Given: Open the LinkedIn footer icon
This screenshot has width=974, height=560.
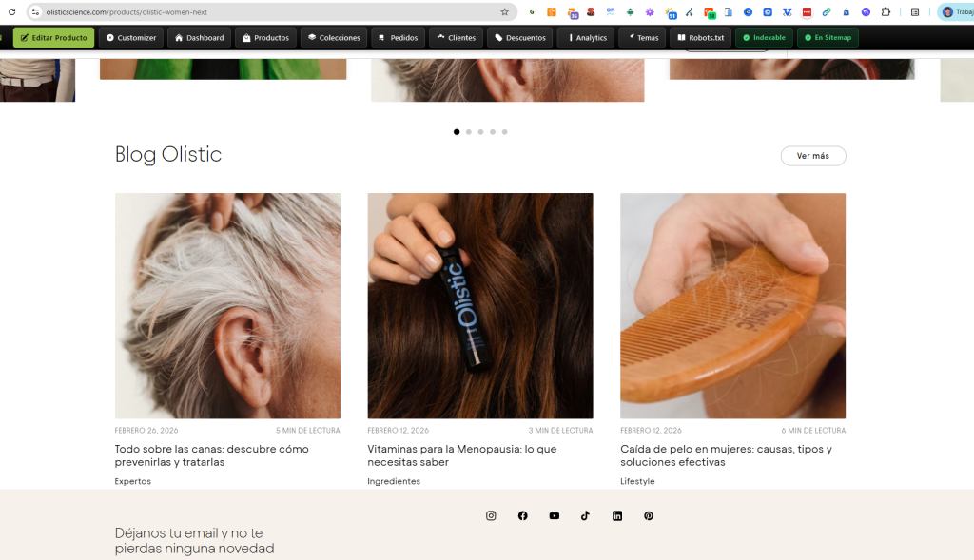Looking at the screenshot, I should (x=617, y=515).
